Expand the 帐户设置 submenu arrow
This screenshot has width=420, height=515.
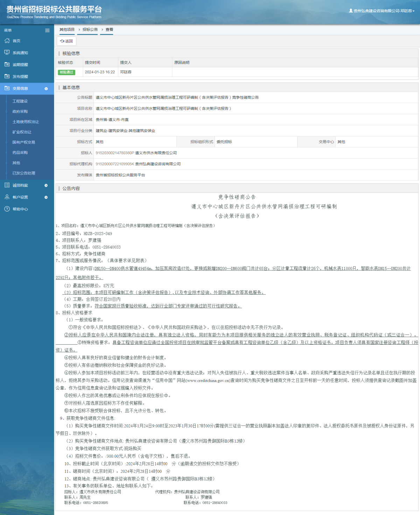[x=46, y=197]
